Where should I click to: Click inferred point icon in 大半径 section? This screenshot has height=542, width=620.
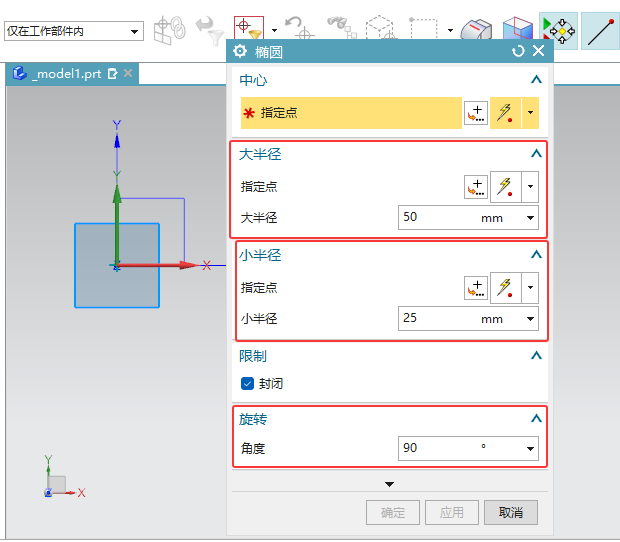tap(505, 187)
